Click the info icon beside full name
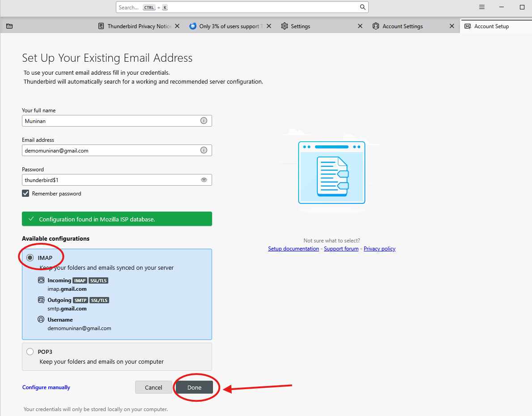This screenshot has width=532, height=416. point(204,120)
